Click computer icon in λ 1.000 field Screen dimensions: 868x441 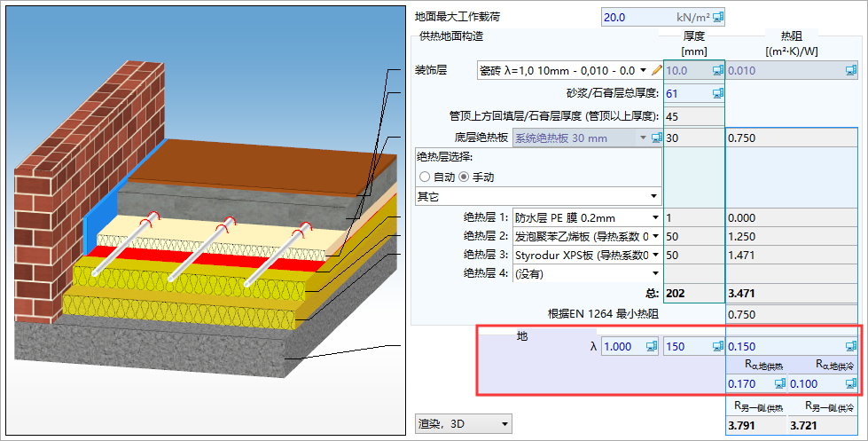coord(651,347)
